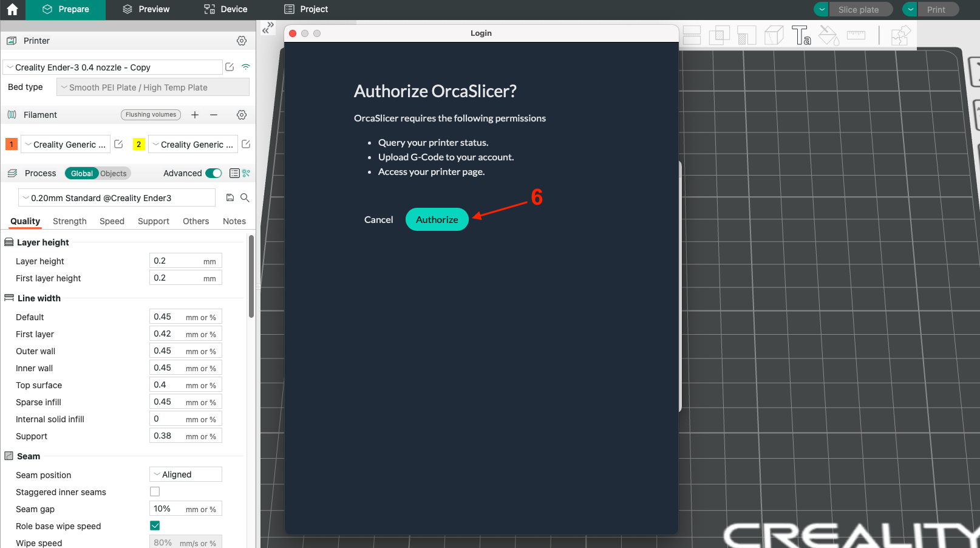Screen dimensions: 980x548
Task: Open the Bed type dropdown
Action: pos(153,87)
